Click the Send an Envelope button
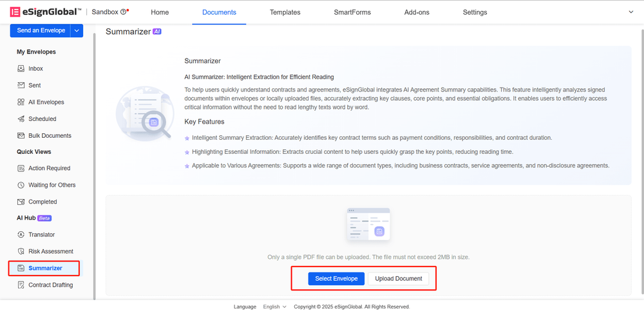This screenshot has width=644, height=313. point(39,30)
